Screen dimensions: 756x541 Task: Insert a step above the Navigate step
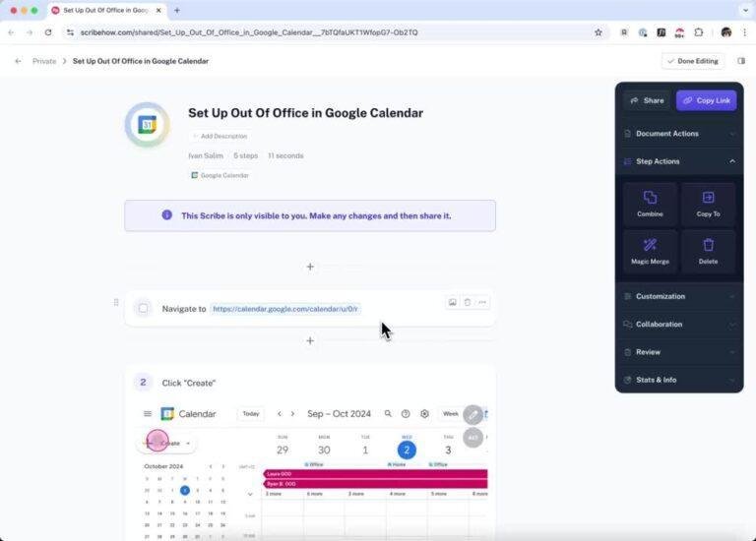click(x=310, y=267)
